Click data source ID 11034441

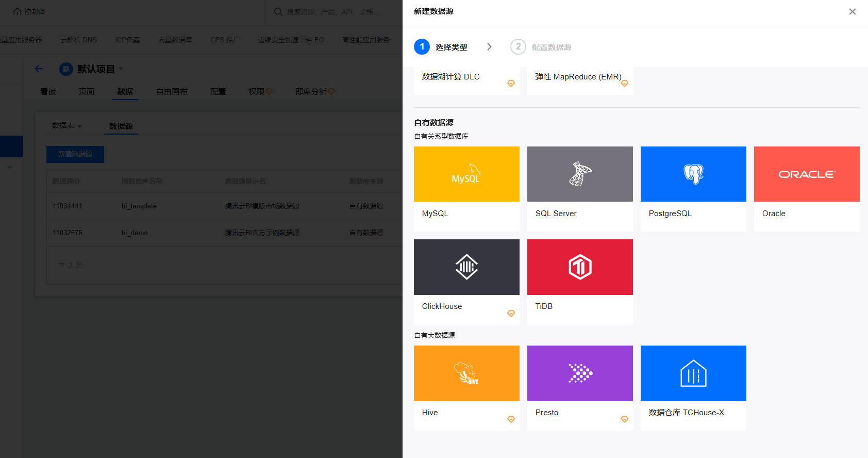[x=68, y=206]
